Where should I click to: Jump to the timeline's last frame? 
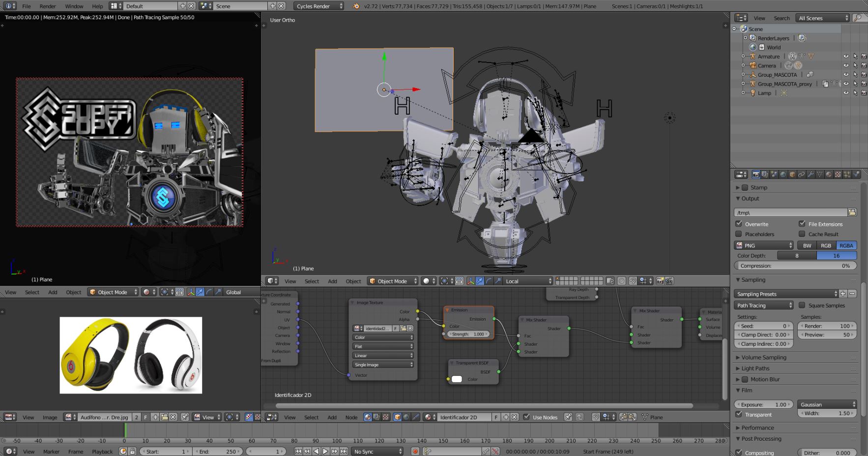click(x=344, y=452)
